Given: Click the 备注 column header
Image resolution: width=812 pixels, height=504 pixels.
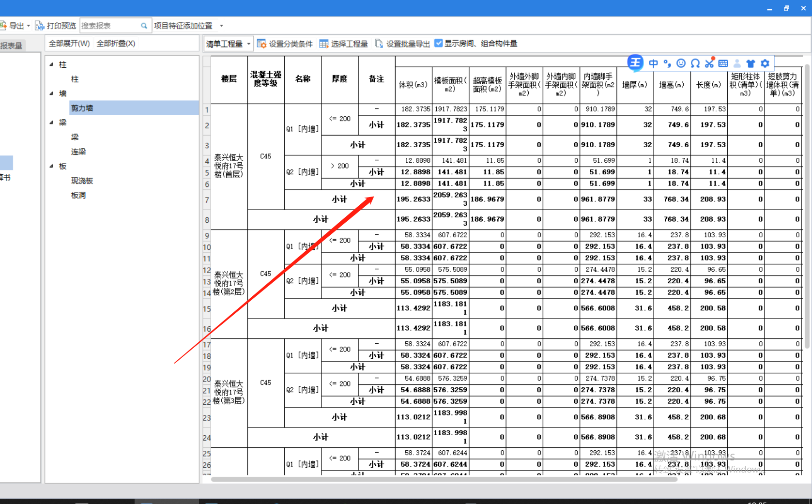Looking at the screenshot, I should pyautogui.click(x=376, y=79).
